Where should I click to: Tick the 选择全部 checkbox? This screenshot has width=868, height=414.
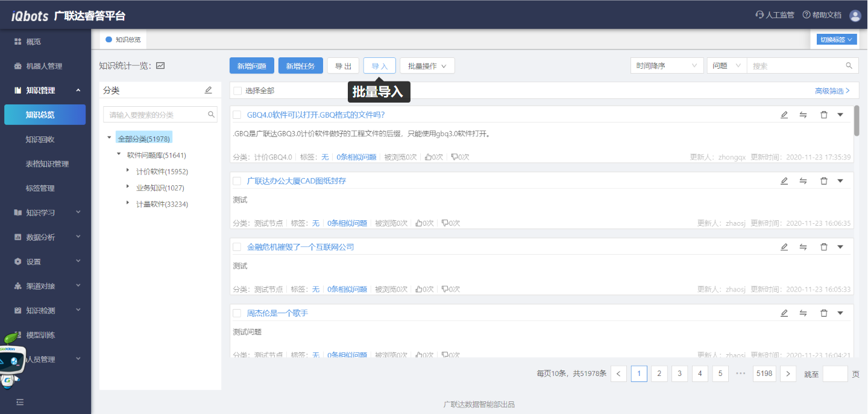(x=237, y=91)
